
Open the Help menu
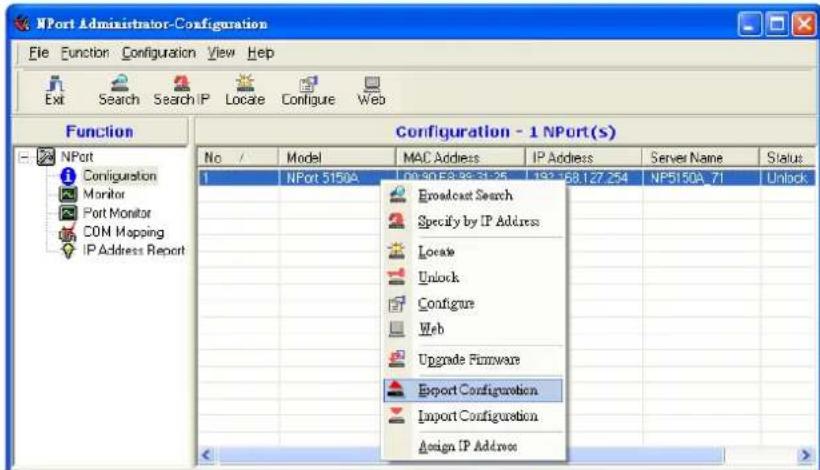pyautogui.click(x=260, y=53)
